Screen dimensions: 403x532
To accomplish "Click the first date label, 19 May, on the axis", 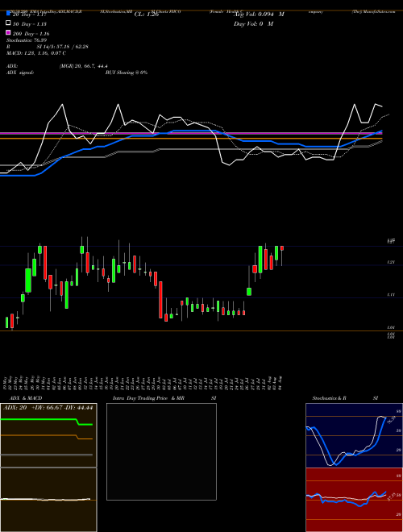I will (6, 382).
